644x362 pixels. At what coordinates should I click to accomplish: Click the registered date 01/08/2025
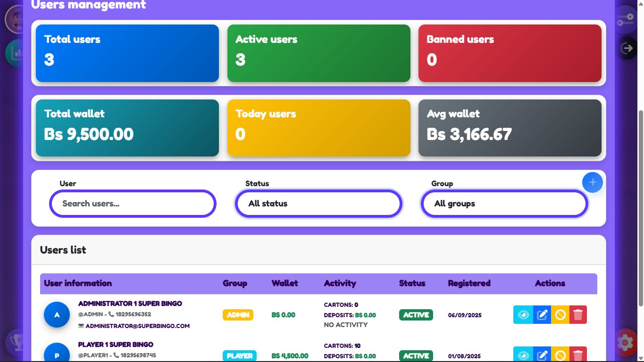[465, 356]
